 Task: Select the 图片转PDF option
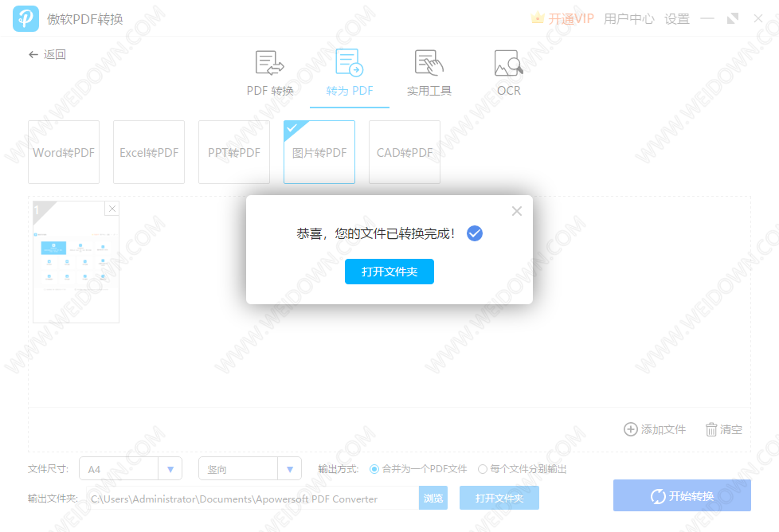pos(319,152)
